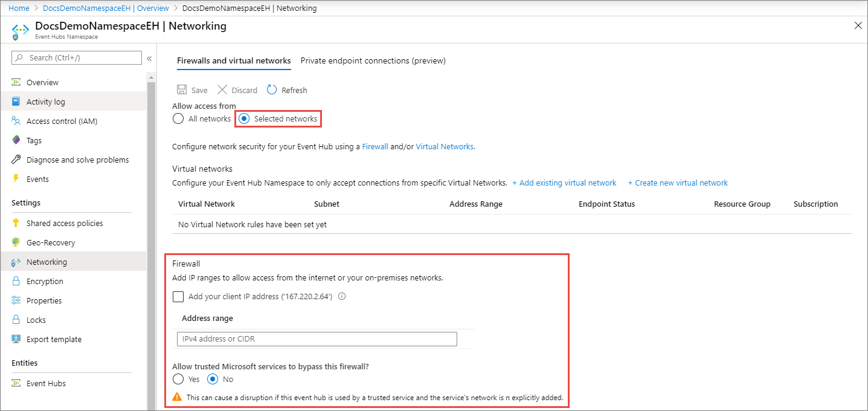Viewport: 868px width, 411px height.
Task: Open Access control (IAM) from sidebar
Action: tap(62, 121)
